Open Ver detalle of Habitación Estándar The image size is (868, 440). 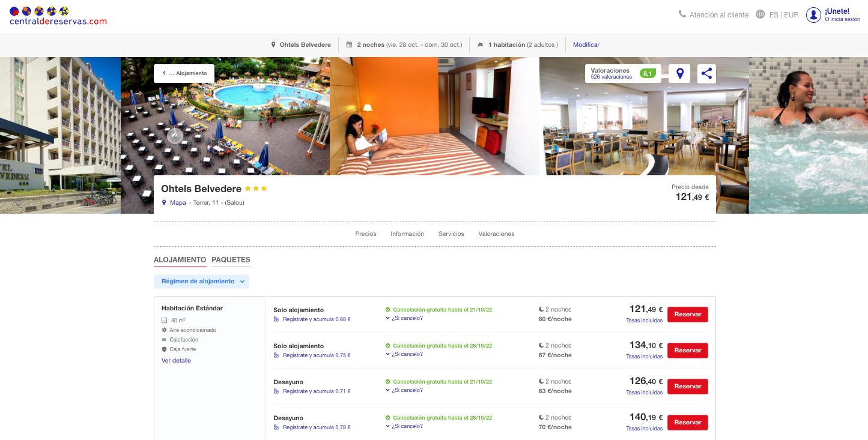pyautogui.click(x=176, y=361)
